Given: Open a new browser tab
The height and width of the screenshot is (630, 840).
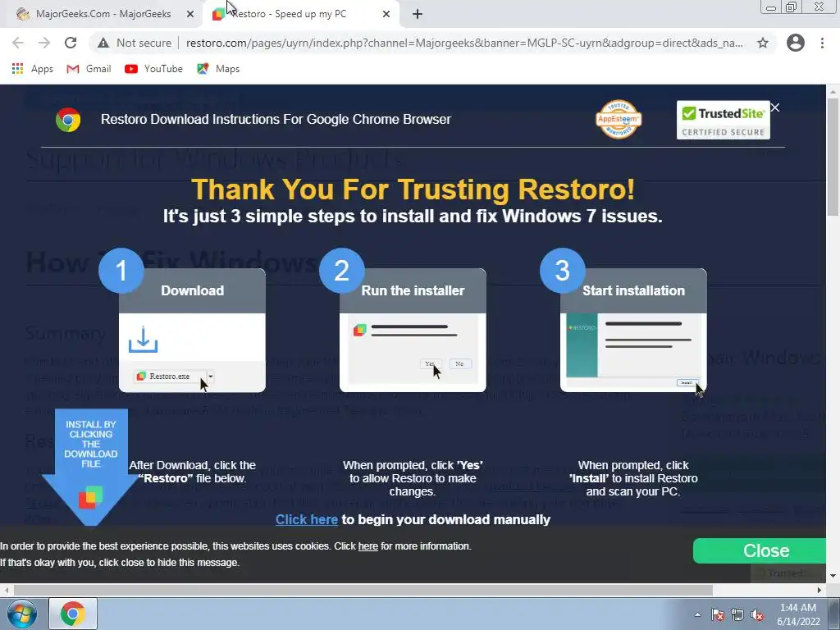Looking at the screenshot, I should pyautogui.click(x=418, y=15).
